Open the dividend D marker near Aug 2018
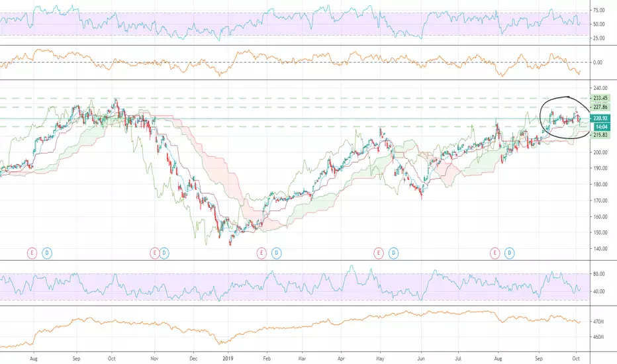This screenshot has height=364, width=617. [x=47, y=253]
